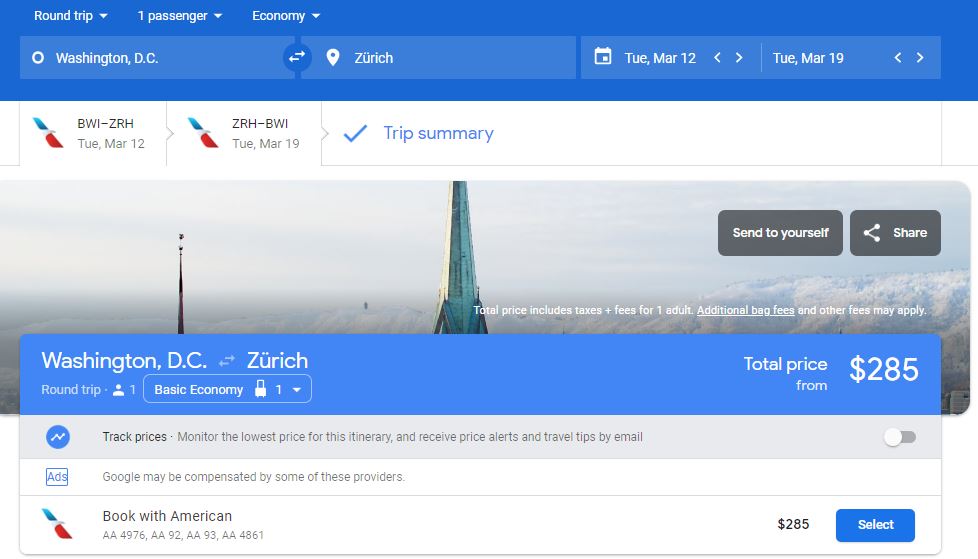
Task: Click the departure date calendar icon
Action: 603,57
